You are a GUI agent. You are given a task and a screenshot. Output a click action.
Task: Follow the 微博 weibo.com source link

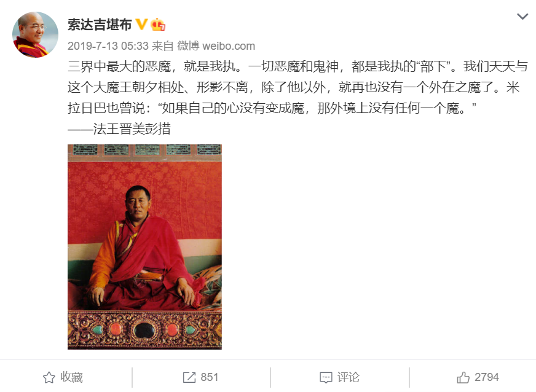point(216,46)
